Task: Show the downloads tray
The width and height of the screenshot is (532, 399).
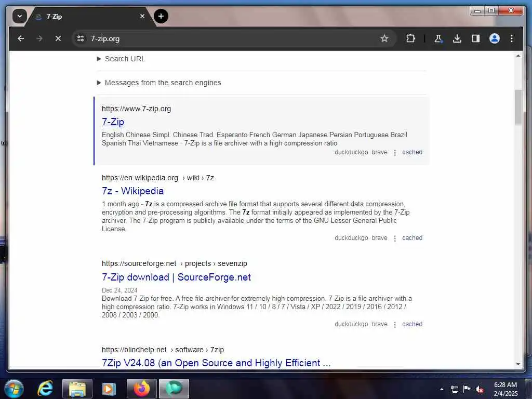Action: (x=457, y=38)
